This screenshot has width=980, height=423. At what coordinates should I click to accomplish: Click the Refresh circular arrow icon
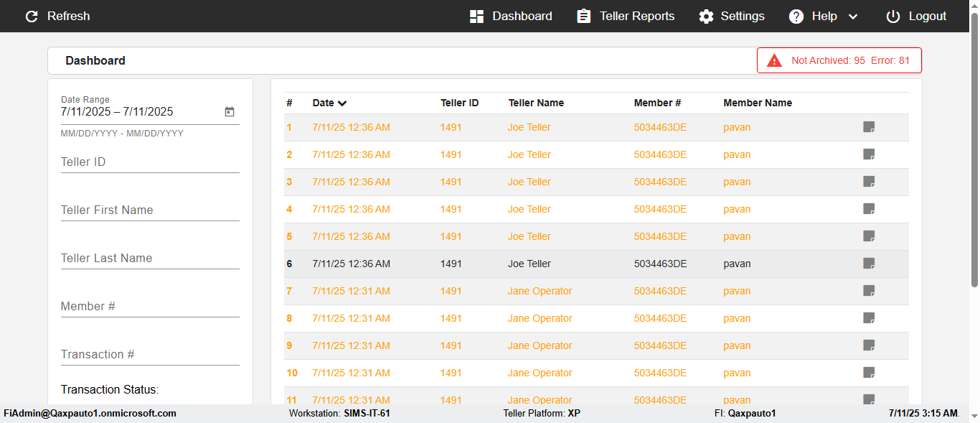tap(32, 17)
